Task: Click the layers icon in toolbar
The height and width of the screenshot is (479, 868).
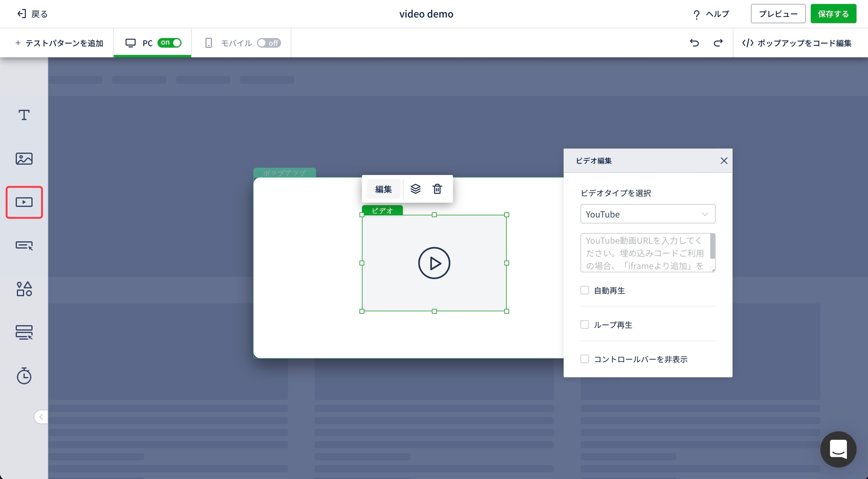Action: (x=415, y=189)
